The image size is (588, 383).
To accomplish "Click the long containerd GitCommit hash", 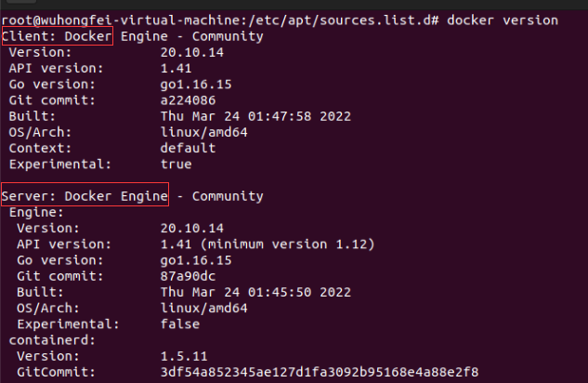I will (319, 373).
